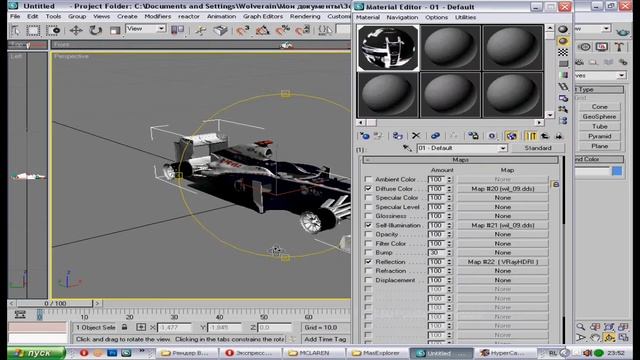Open the Key Mode toggle icon near timeline
This screenshot has width=640, height=360.
click(x=20, y=314)
